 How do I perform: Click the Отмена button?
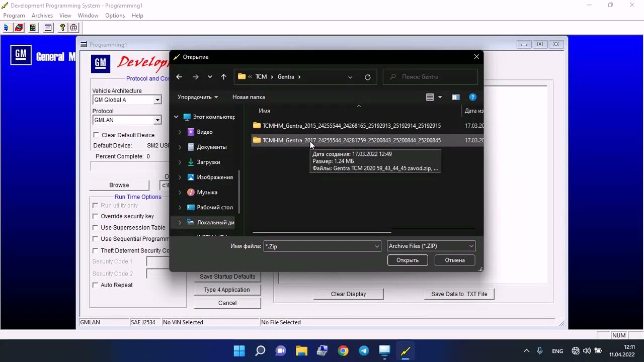click(455, 260)
